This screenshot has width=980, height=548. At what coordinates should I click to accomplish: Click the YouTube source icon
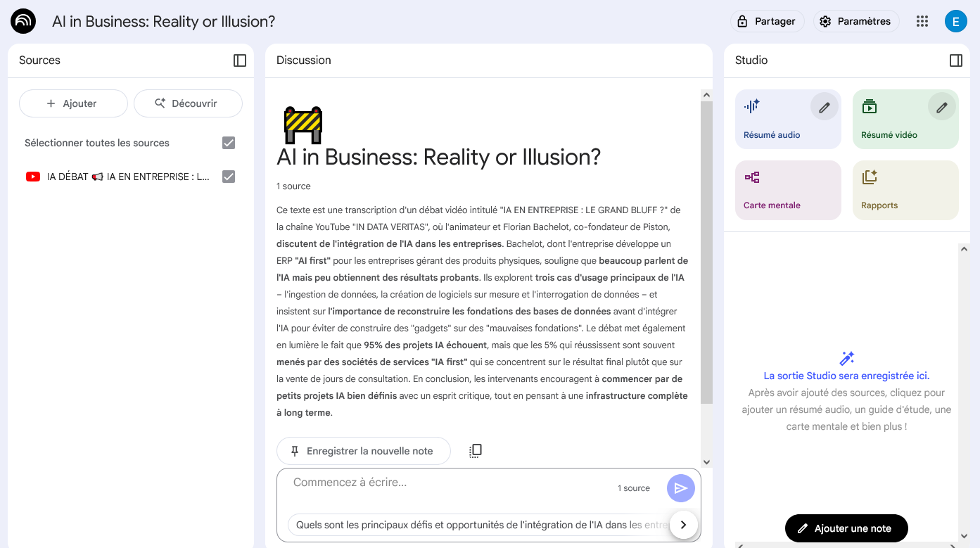pos(33,177)
